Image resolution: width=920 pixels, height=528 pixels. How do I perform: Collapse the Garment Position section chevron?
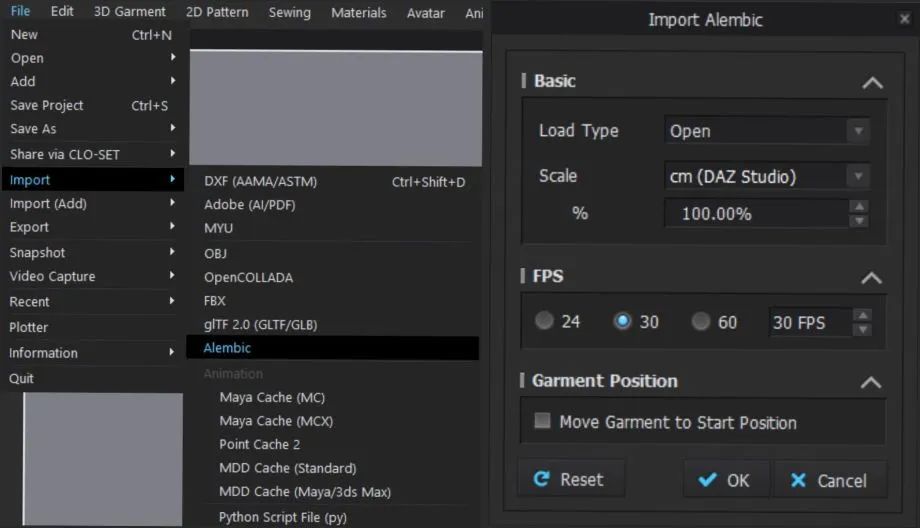[872, 382]
